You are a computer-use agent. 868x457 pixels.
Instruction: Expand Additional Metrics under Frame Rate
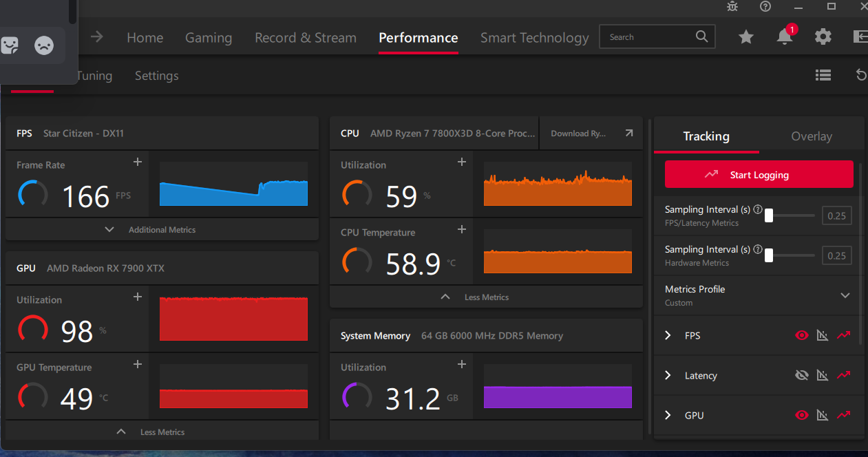pyautogui.click(x=162, y=230)
